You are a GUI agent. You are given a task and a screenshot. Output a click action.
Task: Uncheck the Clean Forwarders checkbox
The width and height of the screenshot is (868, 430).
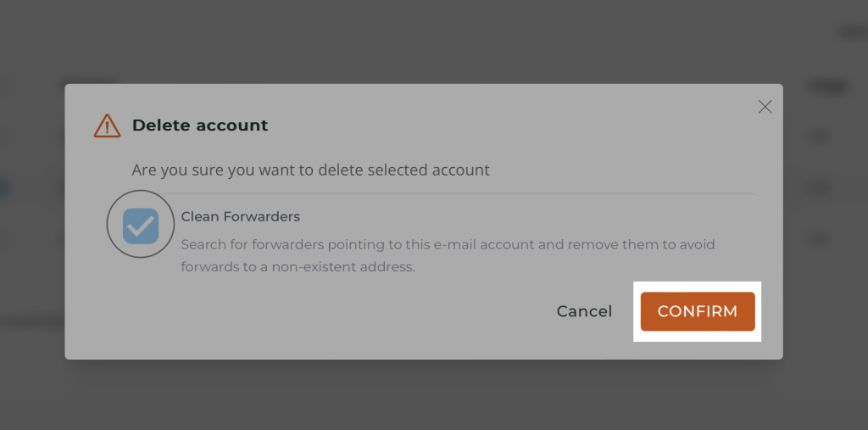pyautogui.click(x=141, y=226)
